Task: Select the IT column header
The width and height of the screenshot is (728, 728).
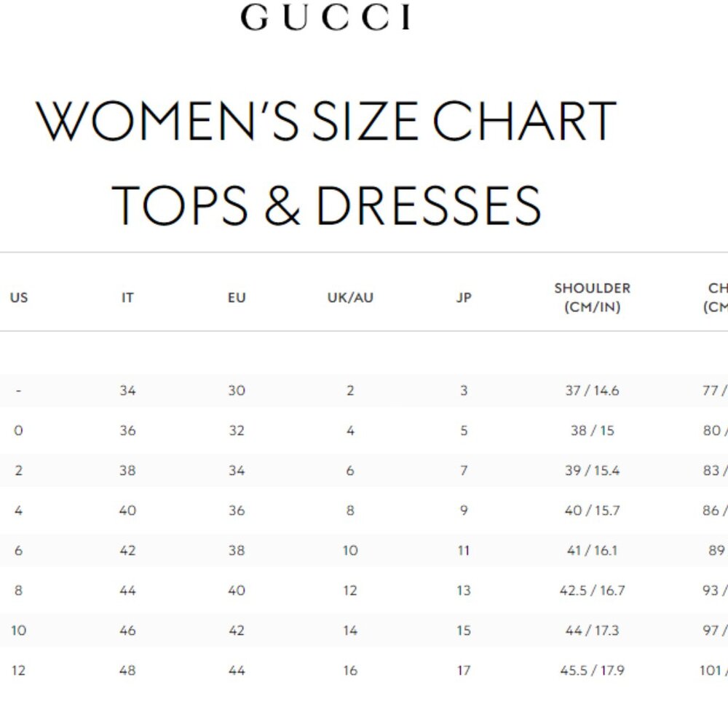Action: (127, 298)
